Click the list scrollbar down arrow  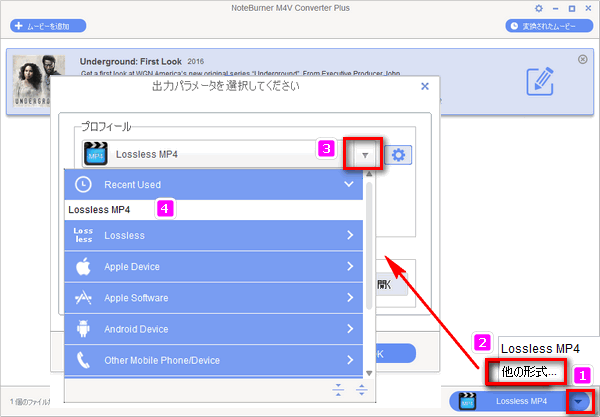(369, 373)
